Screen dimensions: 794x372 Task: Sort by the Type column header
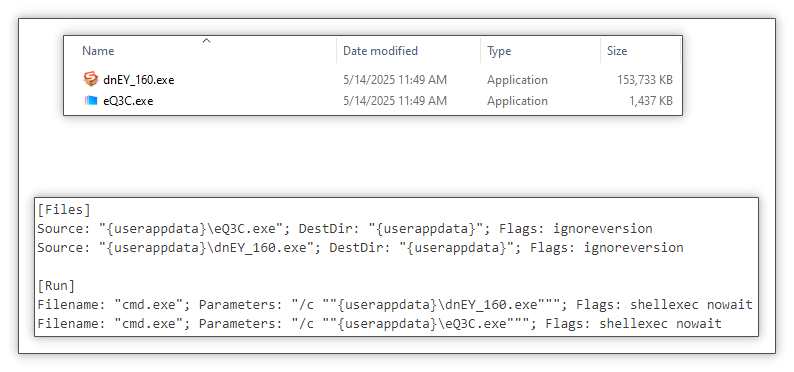(x=499, y=51)
